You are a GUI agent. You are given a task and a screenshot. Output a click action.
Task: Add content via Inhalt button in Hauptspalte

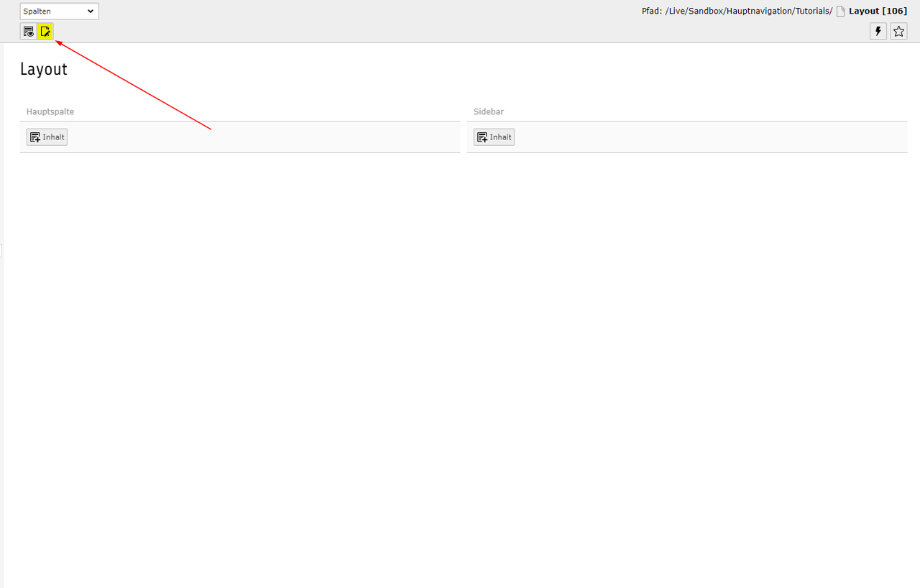coord(47,137)
